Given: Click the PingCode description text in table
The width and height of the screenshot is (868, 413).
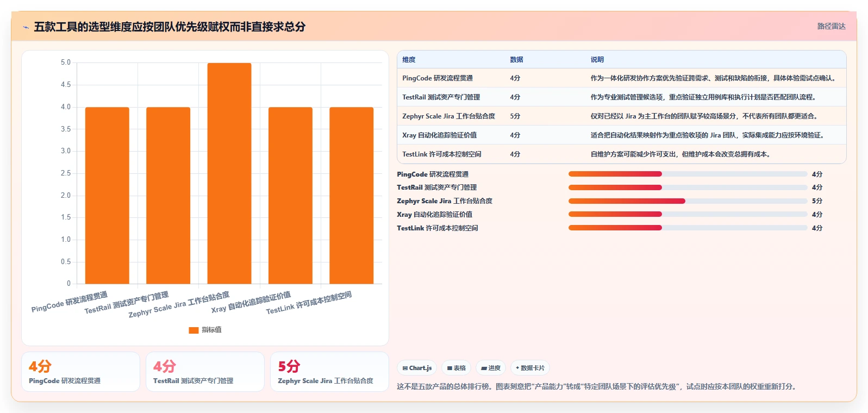Looking at the screenshot, I should point(713,78).
